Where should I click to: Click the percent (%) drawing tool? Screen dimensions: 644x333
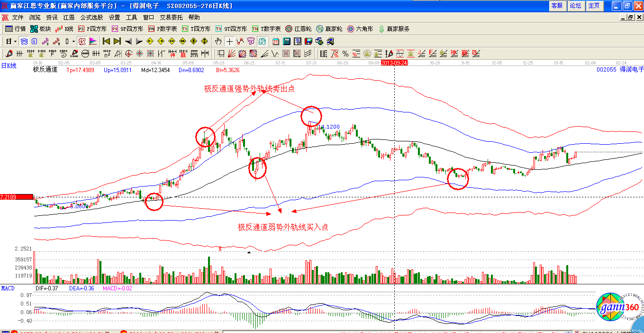(x=345, y=54)
